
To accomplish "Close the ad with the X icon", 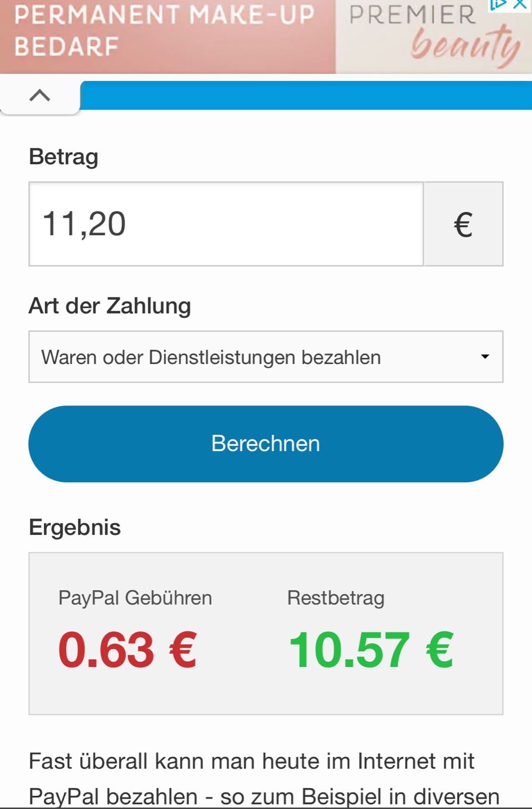I will [520, 5].
